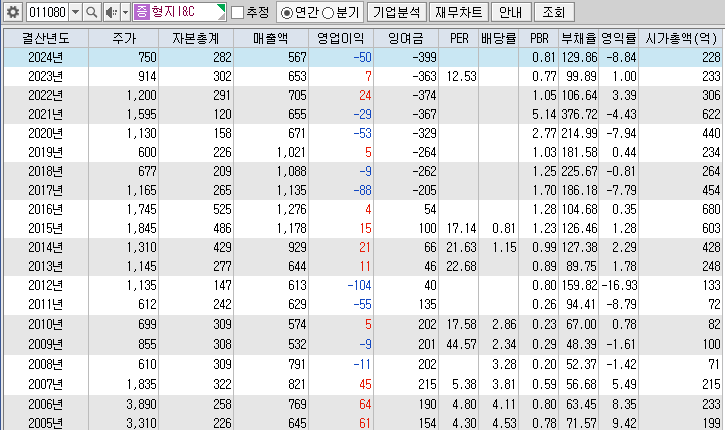Click the 조회 button
Image resolution: width=725 pixels, height=430 pixels.
(554, 12)
